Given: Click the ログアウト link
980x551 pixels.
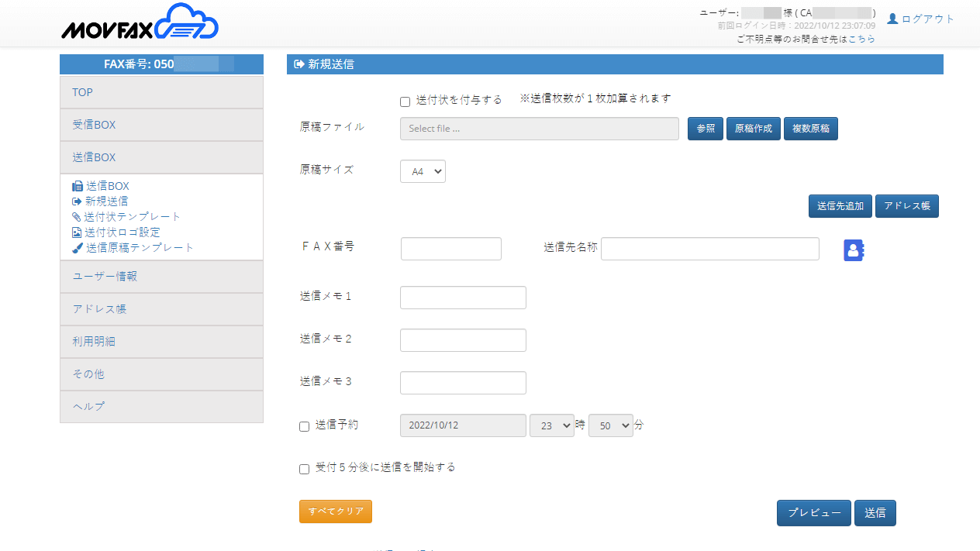Looking at the screenshot, I should [x=928, y=19].
